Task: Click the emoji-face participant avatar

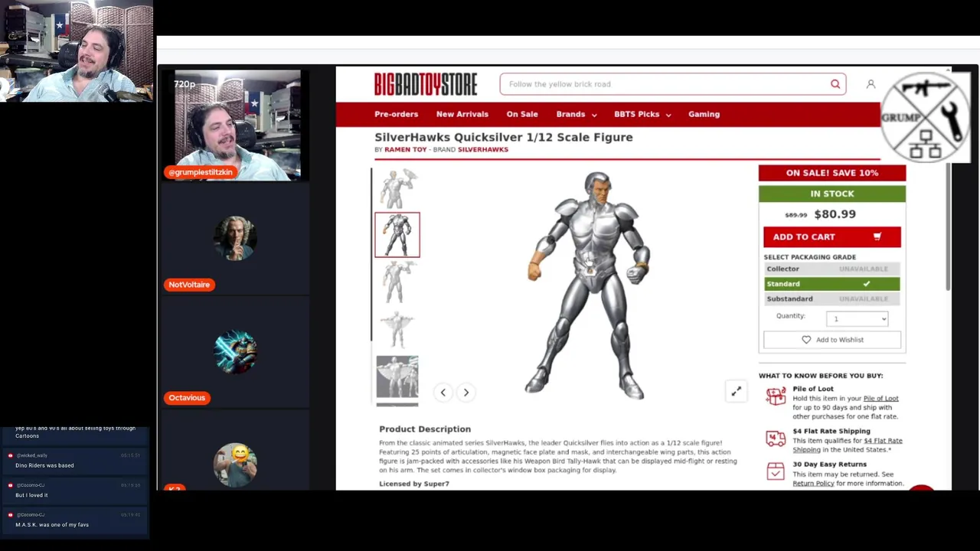Action: [235, 464]
